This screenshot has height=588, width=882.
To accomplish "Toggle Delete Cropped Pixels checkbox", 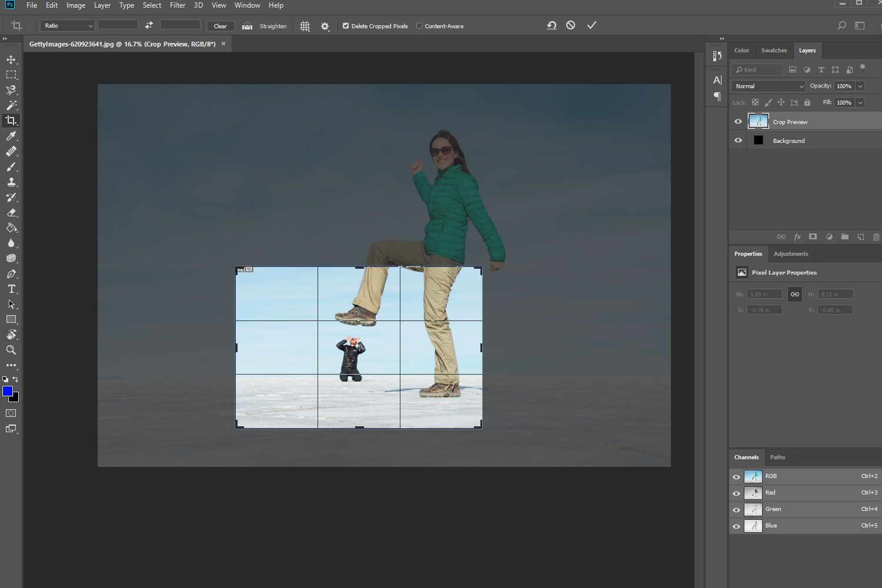I will 345,25.
